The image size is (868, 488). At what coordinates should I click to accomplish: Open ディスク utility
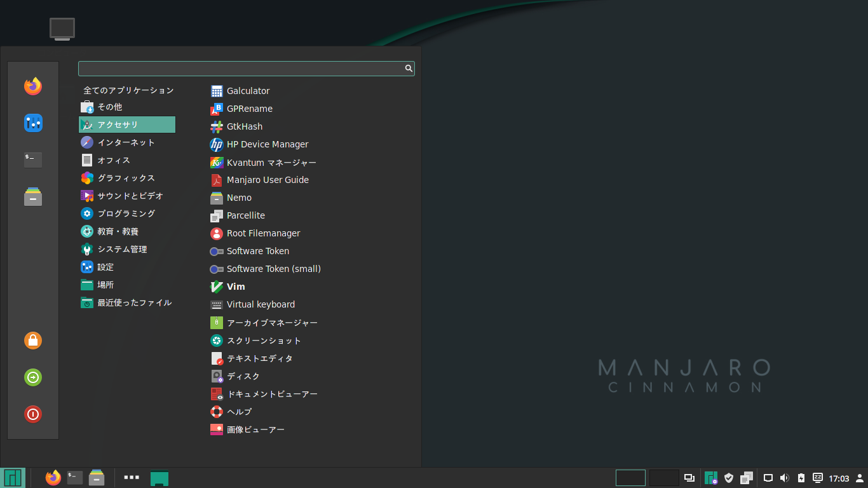coord(235,376)
